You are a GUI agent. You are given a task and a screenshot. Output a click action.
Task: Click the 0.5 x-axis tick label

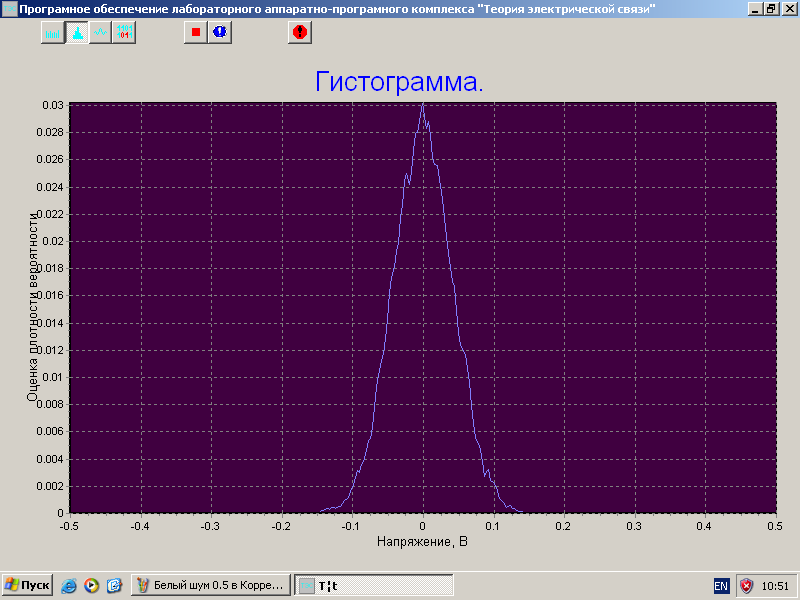[774, 526]
